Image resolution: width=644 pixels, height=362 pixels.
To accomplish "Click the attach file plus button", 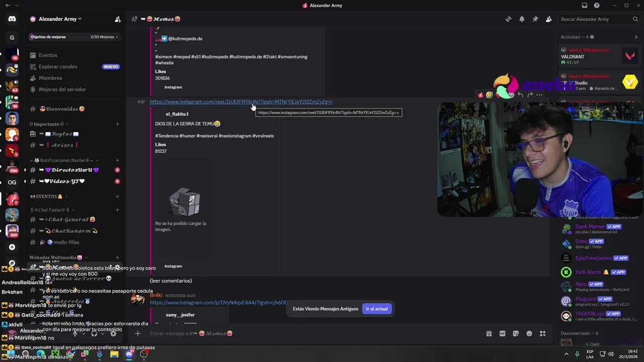I will pyautogui.click(x=137, y=333).
